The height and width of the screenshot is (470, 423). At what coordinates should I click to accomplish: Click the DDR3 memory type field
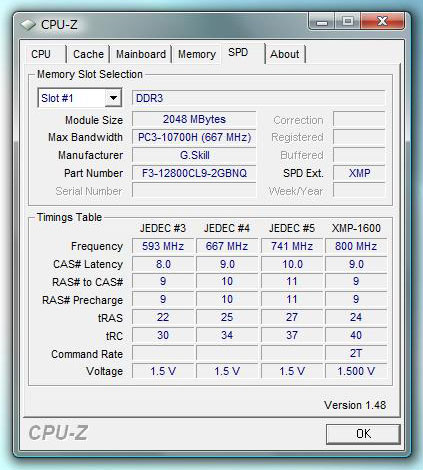(x=259, y=98)
